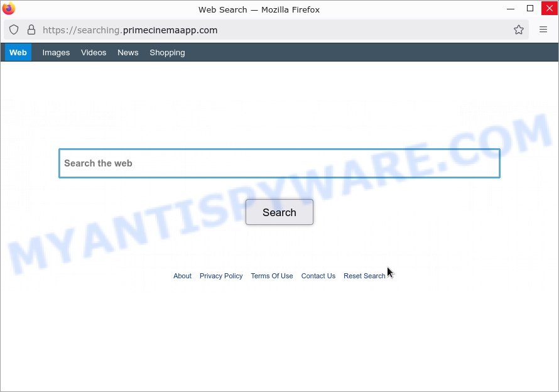The image size is (559, 392).
Task: Close the Firefox window
Action: [550, 8]
